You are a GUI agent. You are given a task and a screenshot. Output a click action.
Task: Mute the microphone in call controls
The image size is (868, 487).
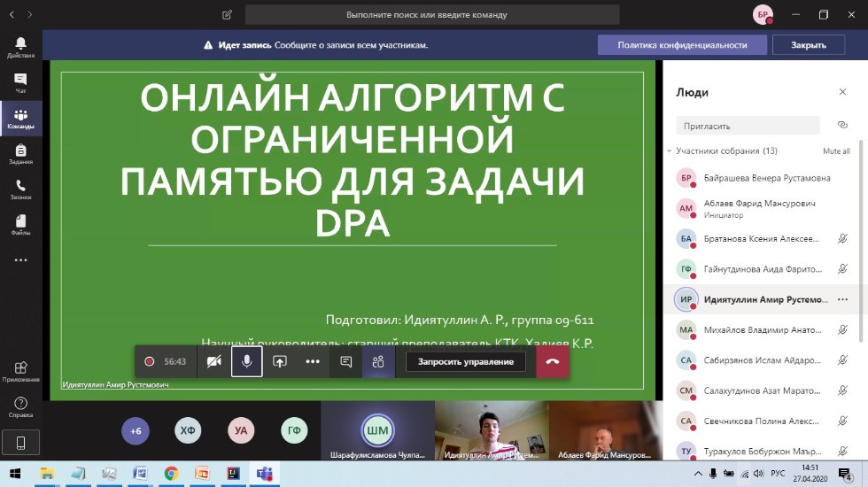(247, 361)
